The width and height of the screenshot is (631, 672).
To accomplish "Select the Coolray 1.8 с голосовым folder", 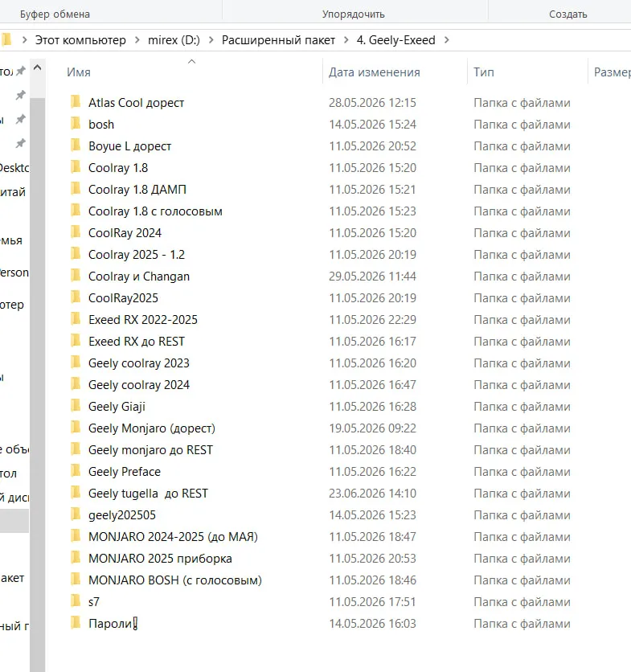I will [155, 211].
